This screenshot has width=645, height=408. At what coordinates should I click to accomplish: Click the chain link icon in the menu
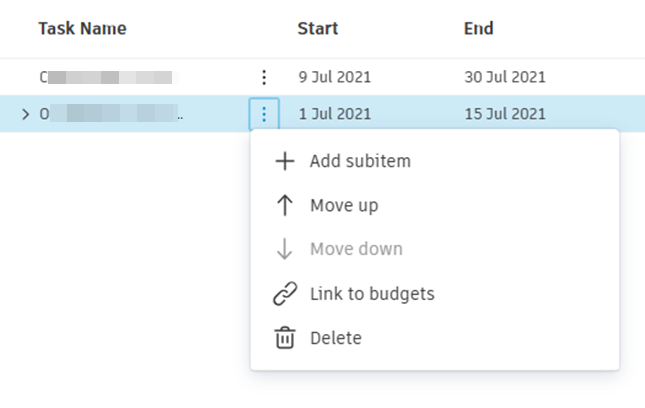click(285, 294)
